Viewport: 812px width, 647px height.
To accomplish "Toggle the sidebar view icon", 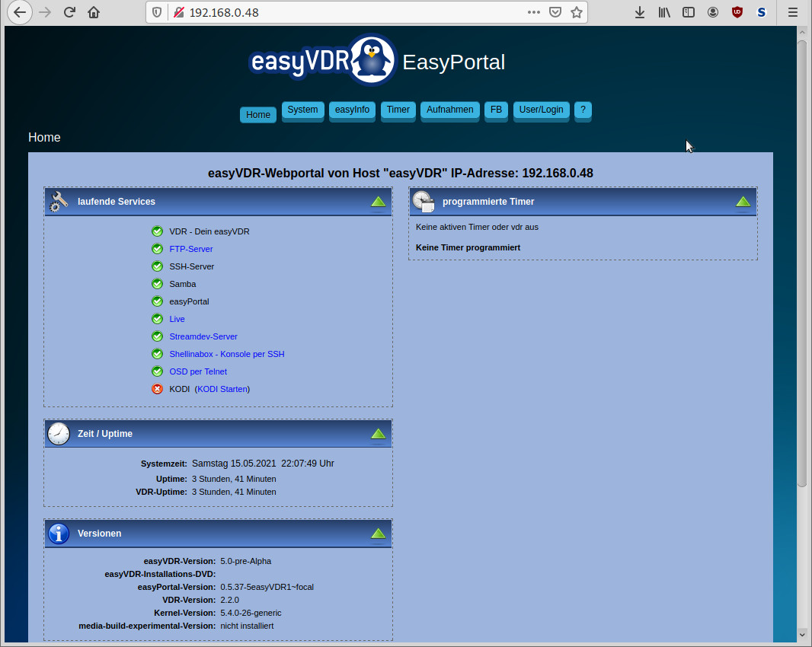I will (689, 12).
